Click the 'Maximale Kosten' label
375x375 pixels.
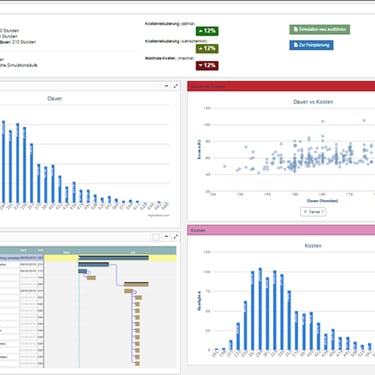[x=169, y=58]
